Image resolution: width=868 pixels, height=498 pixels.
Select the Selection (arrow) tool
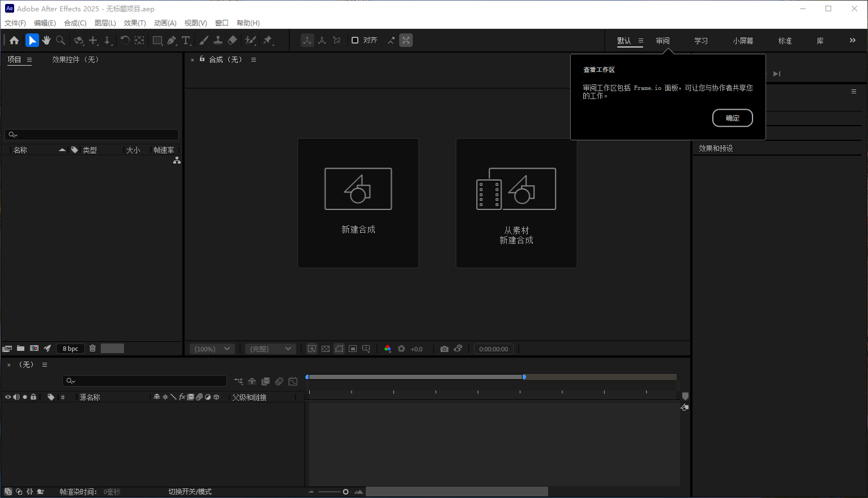tap(32, 40)
